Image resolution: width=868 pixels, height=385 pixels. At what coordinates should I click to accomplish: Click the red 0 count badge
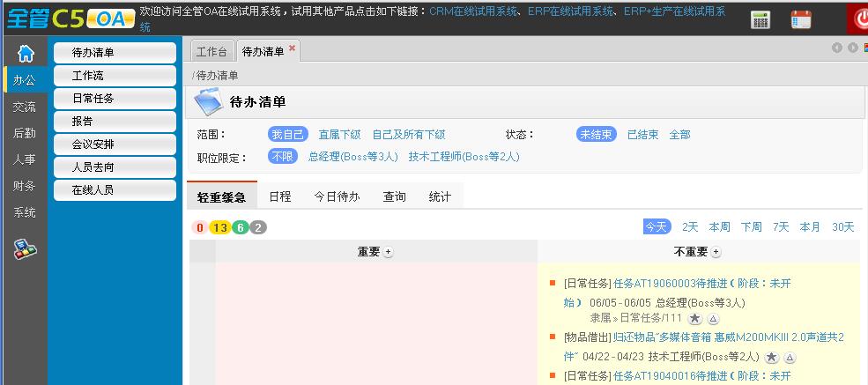(x=200, y=227)
